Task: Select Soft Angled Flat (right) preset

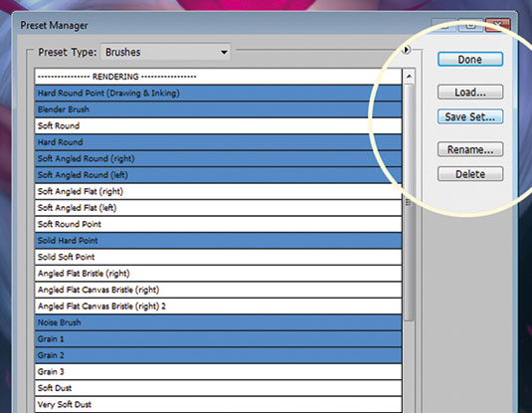Action: (218, 191)
